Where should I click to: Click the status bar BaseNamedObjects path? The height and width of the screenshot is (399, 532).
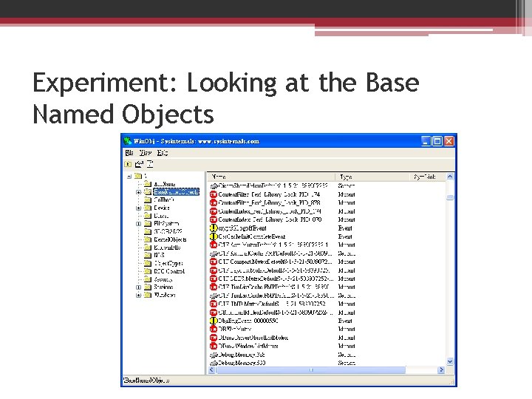tap(146, 381)
